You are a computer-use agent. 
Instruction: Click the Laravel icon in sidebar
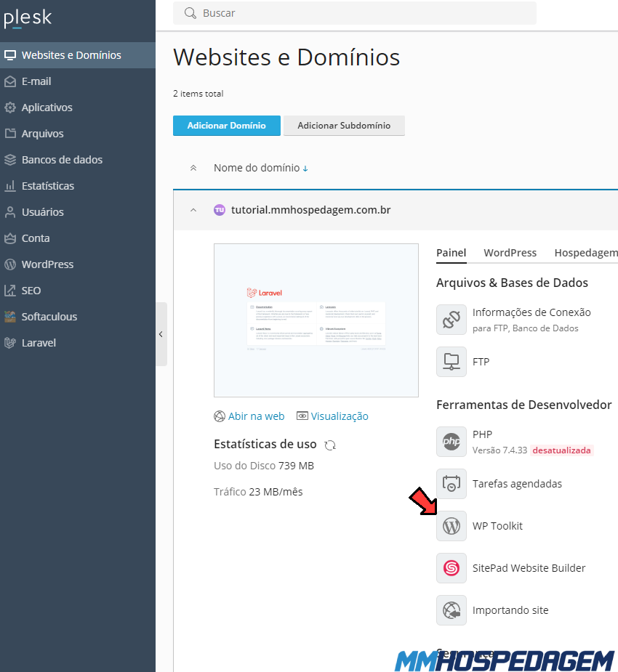click(10, 343)
